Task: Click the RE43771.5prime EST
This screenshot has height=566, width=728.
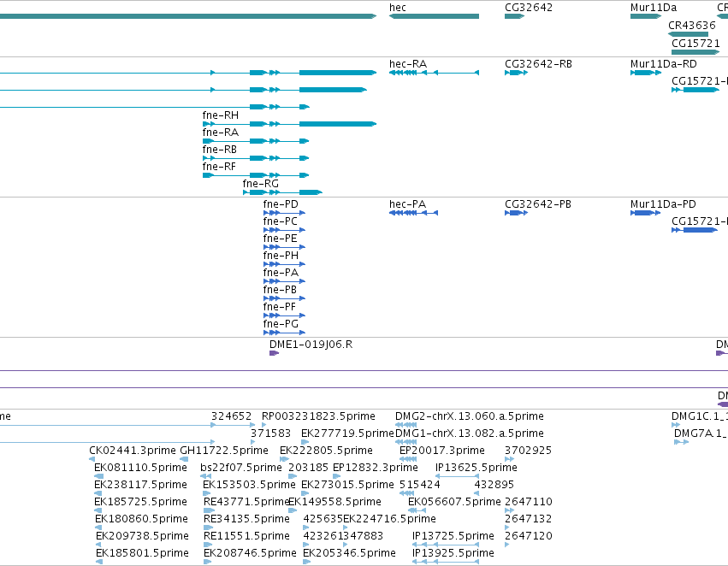Action: coord(209,510)
